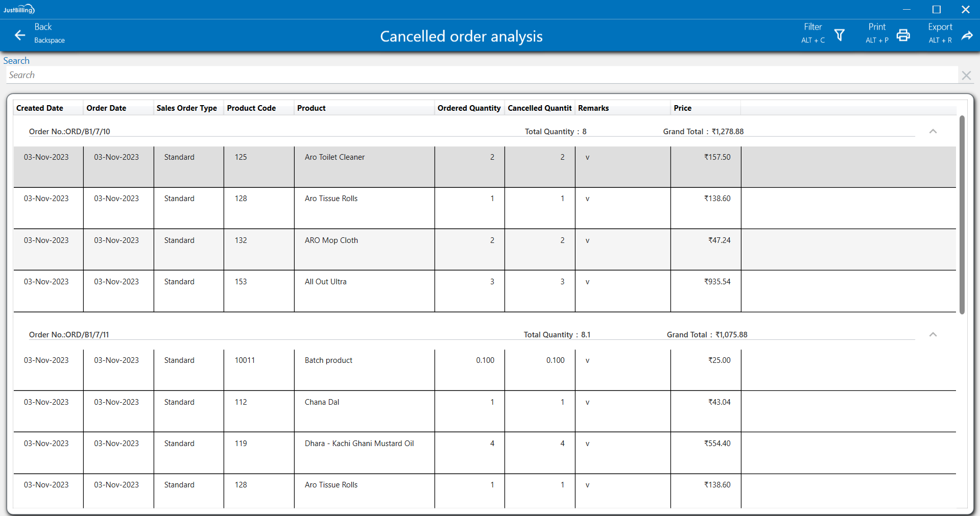Select the All Out Ultra row
The image size is (980, 516).
[325, 282]
